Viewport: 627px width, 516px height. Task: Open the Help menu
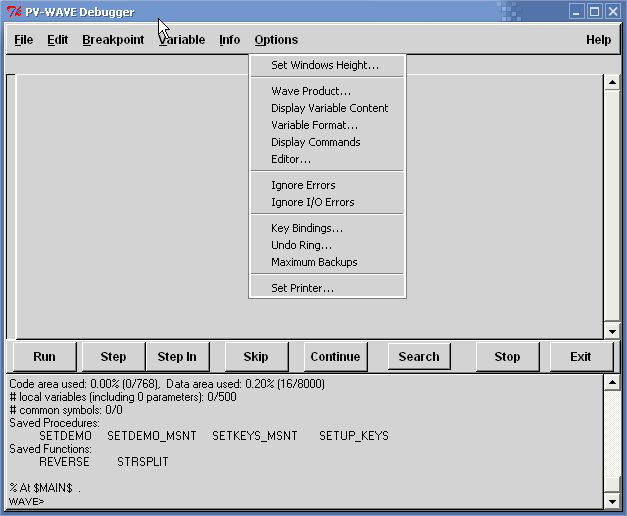pos(599,40)
